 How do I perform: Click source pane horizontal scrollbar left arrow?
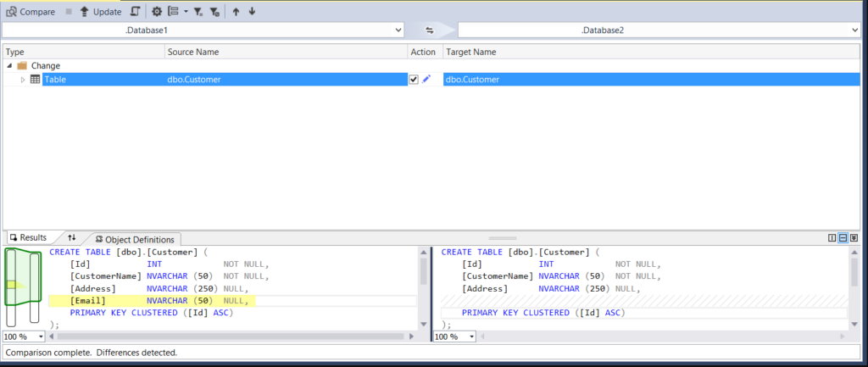pyautogui.click(x=53, y=336)
